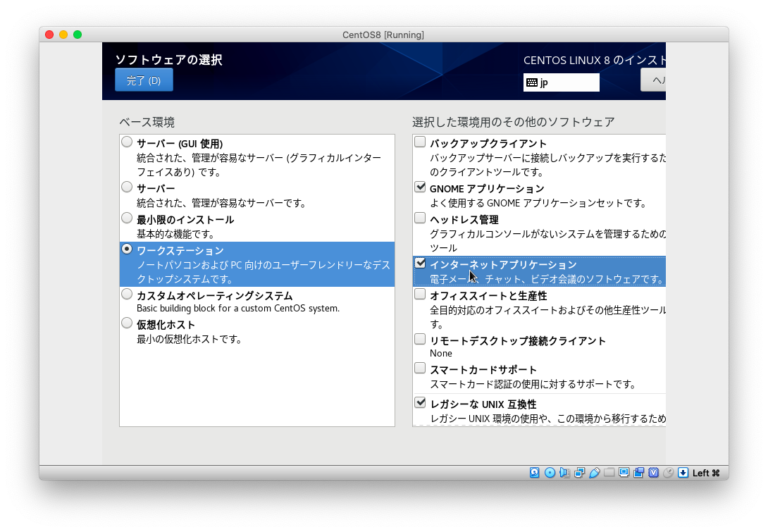
Task: Click the optical disc status icon
Action: point(550,473)
